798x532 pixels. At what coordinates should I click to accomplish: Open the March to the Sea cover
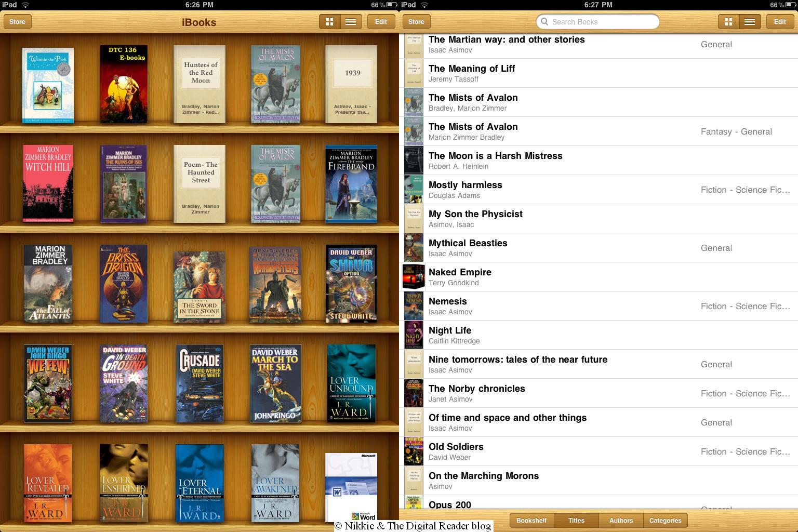[275, 383]
